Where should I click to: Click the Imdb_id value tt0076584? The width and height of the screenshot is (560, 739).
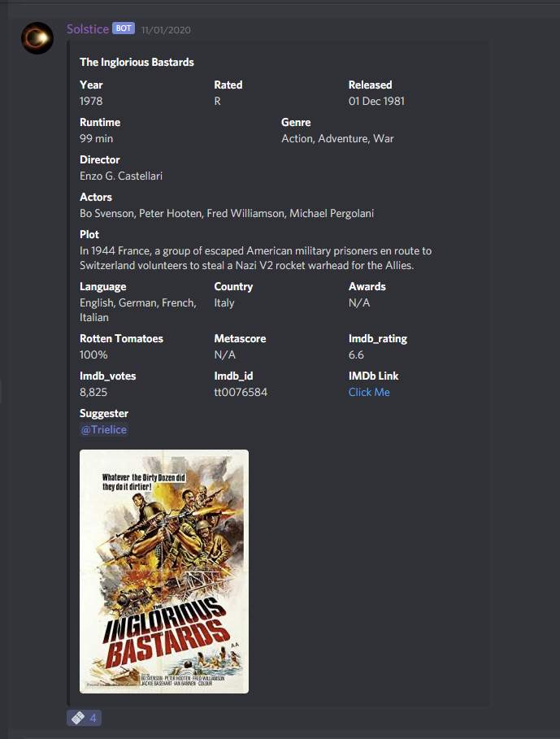click(x=241, y=392)
